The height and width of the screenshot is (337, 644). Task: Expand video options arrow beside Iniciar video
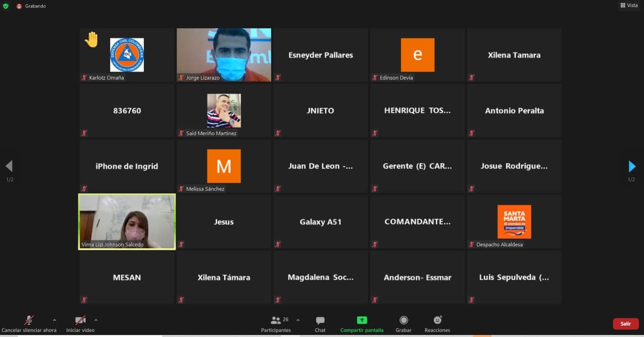[x=96, y=320]
